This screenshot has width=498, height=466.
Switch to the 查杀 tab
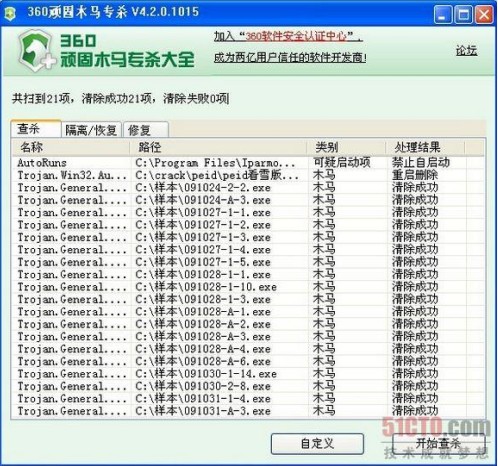[x=36, y=129]
